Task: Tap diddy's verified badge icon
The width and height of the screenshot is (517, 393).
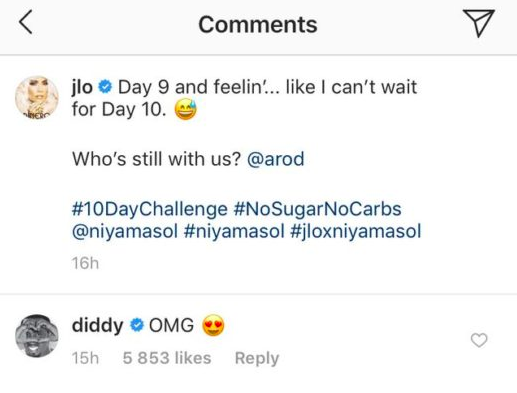Action: click(137, 325)
